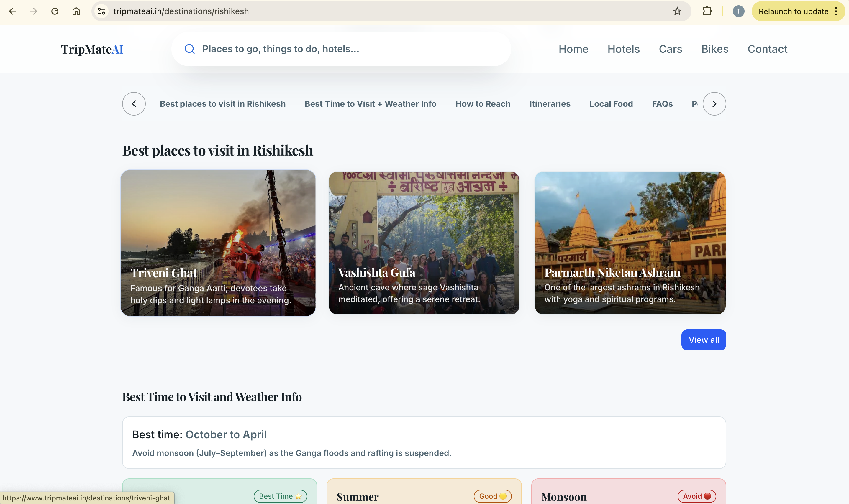Click the left chevron in the section navigation
The height and width of the screenshot is (504, 849).
(133, 103)
